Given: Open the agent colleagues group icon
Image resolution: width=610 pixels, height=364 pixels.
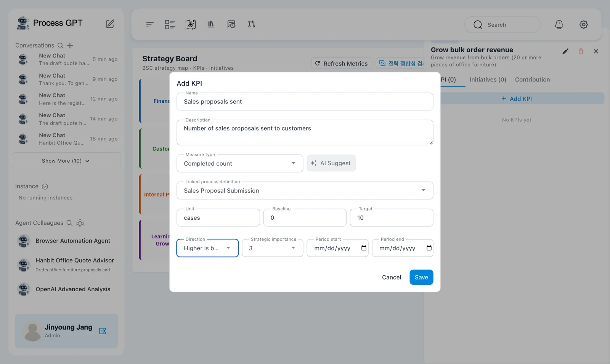Looking at the screenshot, I should [80, 223].
